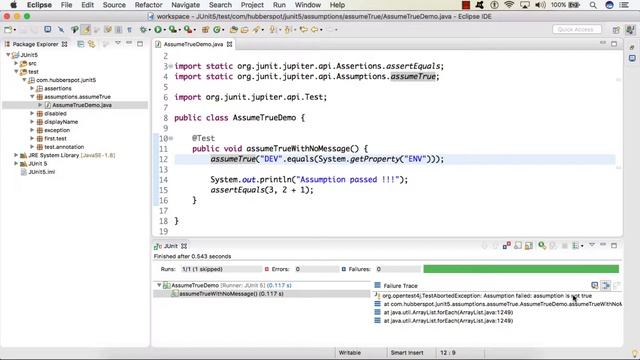Minimize the Package Explorer view icon
The height and width of the screenshot is (360, 640).
[x=129, y=43]
